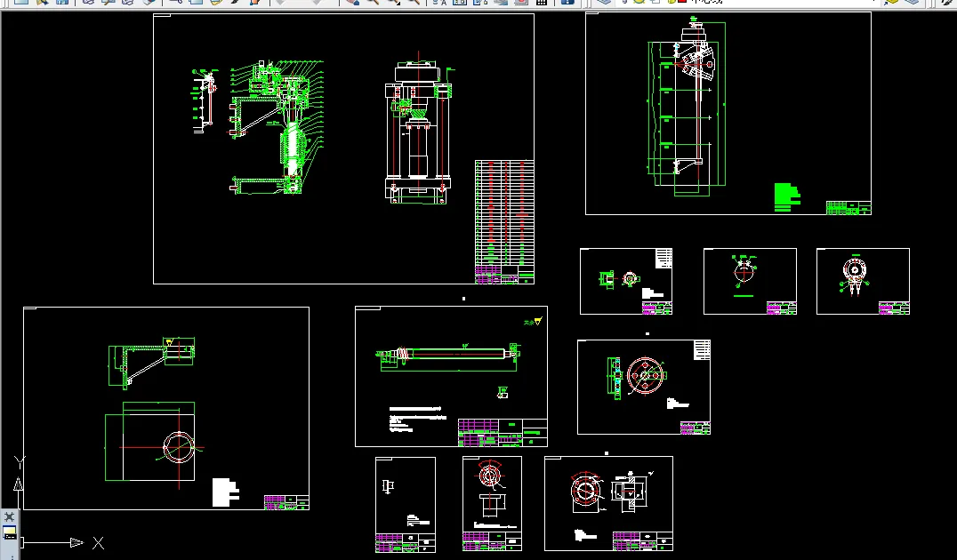The image size is (957, 560).
Task: Select the title block of the flange sheet
Action: pos(696,428)
